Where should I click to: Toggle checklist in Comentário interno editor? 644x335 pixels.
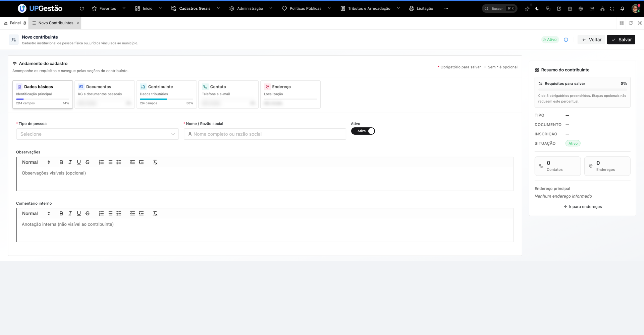click(119, 213)
